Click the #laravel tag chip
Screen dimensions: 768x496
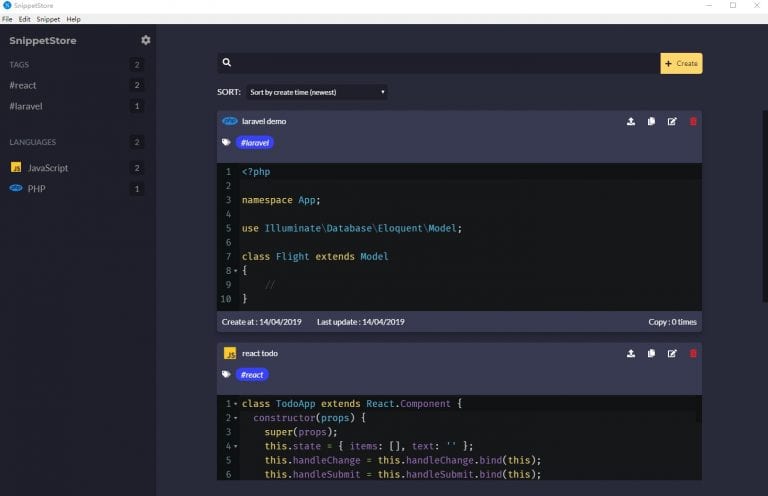click(255, 142)
